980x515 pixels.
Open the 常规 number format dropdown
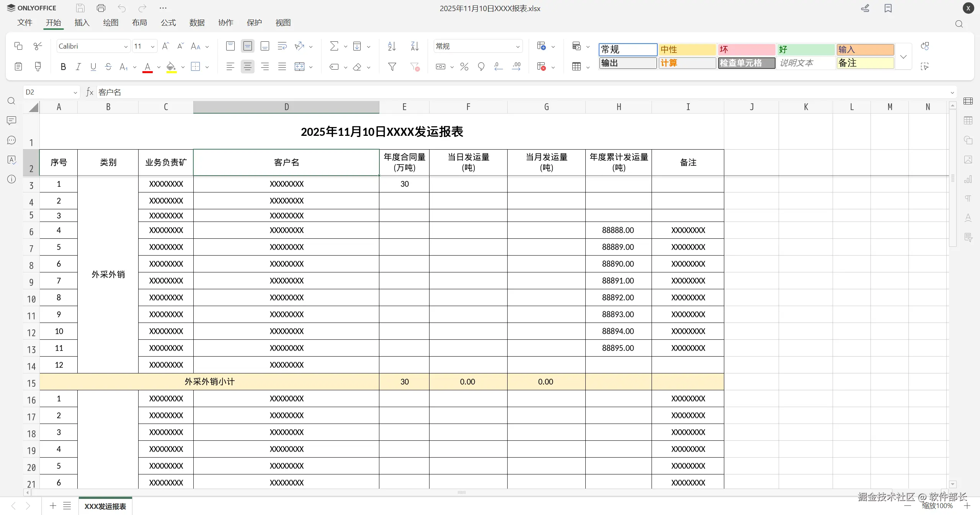click(518, 47)
